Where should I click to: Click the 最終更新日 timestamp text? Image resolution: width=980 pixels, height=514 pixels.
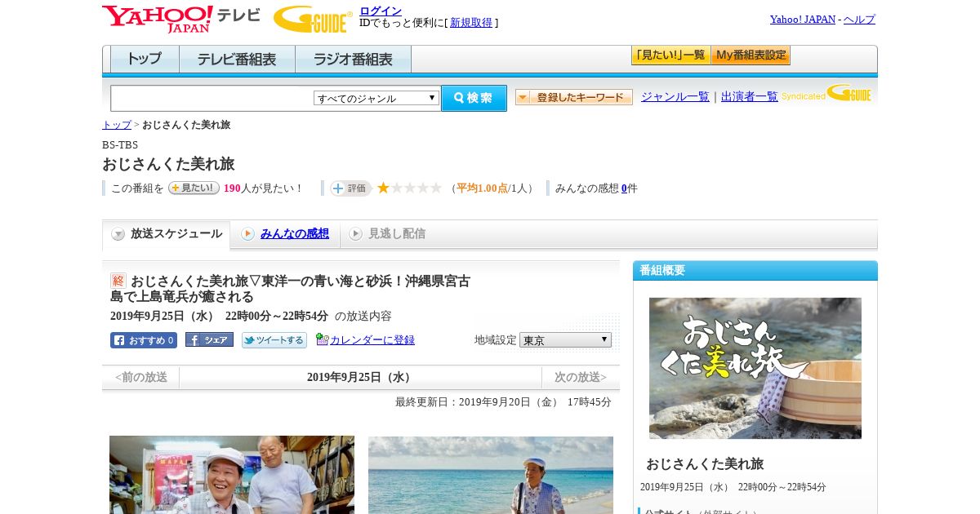point(503,402)
